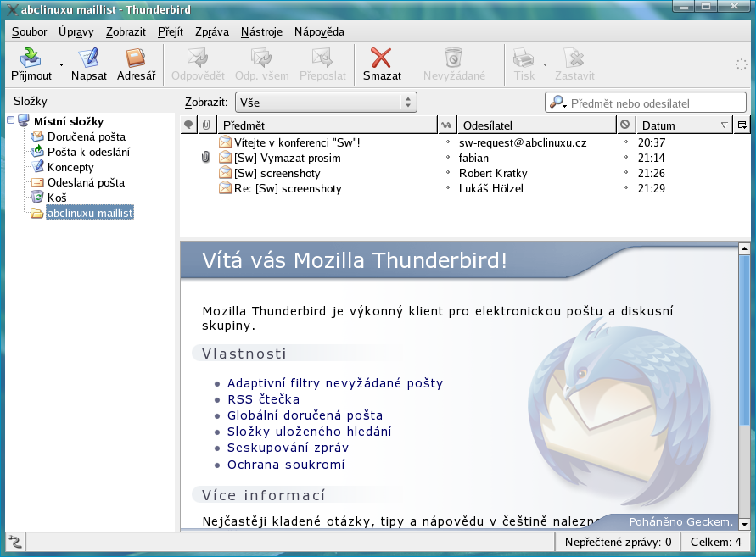
Task: Click the "Předmět nebo odesílatel" search field
Action: (646, 103)
